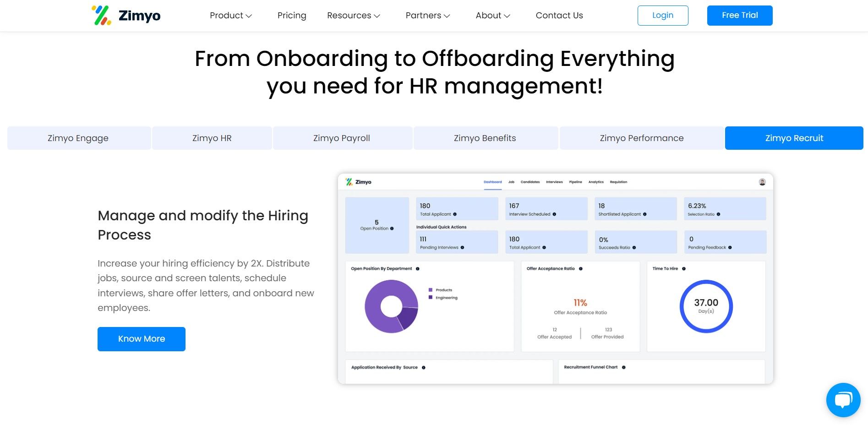Click the 'Offer Accepted' label
868x425 pixels.
click(554, 337)
